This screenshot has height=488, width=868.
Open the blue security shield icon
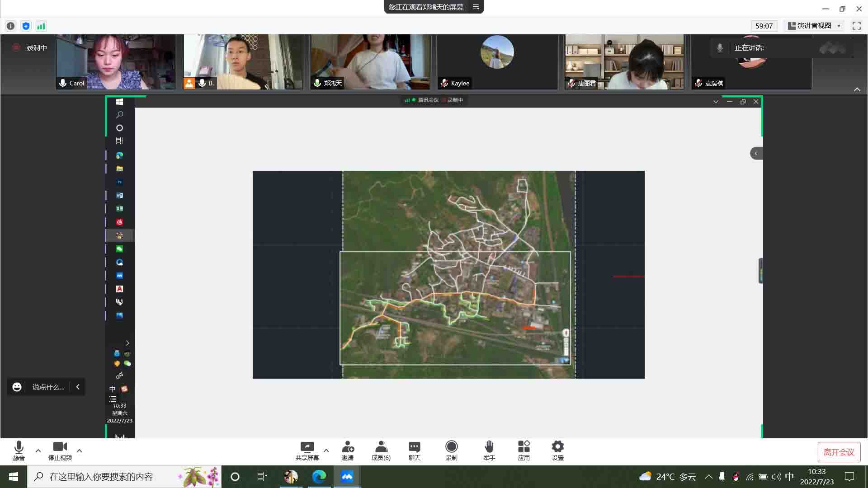pyautogui.click(x=26, y=26)
